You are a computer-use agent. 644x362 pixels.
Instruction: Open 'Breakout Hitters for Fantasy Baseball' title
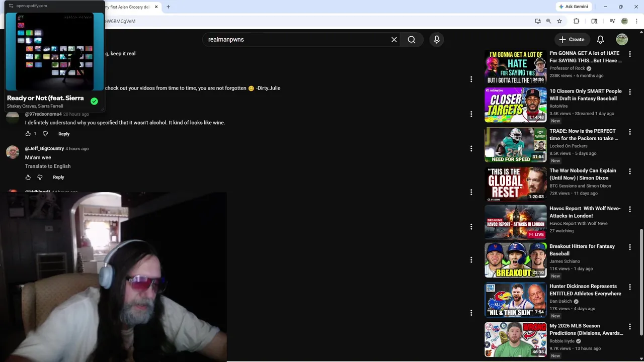tap(582, 250)
